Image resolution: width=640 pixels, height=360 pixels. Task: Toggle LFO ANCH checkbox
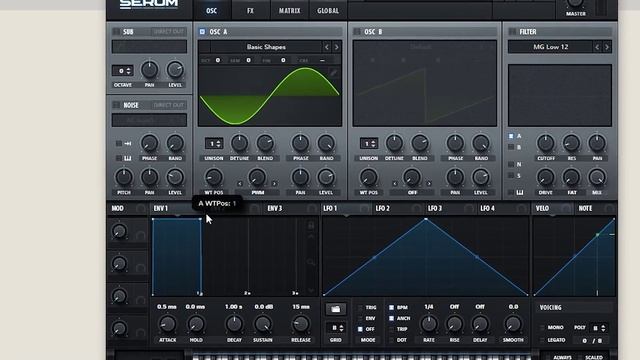[x=391, y=318]
